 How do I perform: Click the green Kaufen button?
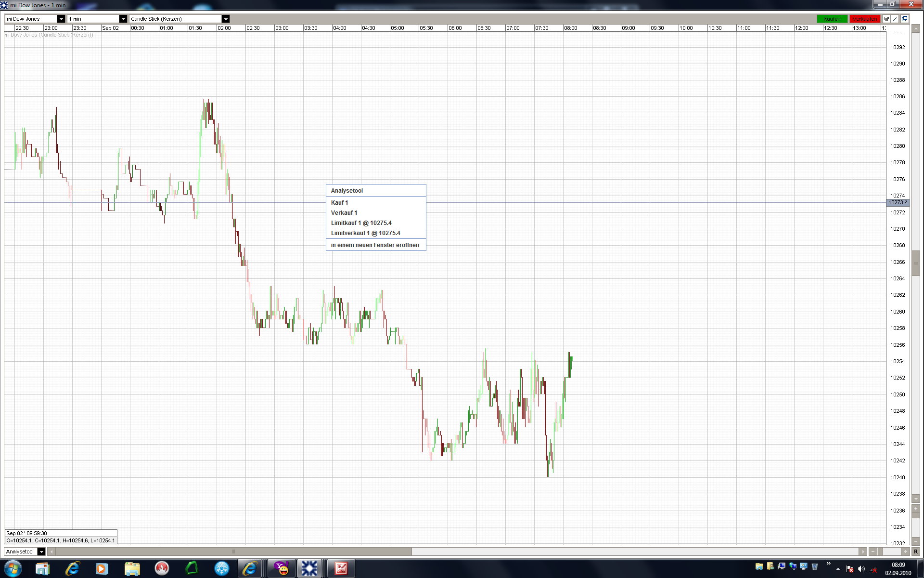832,19
